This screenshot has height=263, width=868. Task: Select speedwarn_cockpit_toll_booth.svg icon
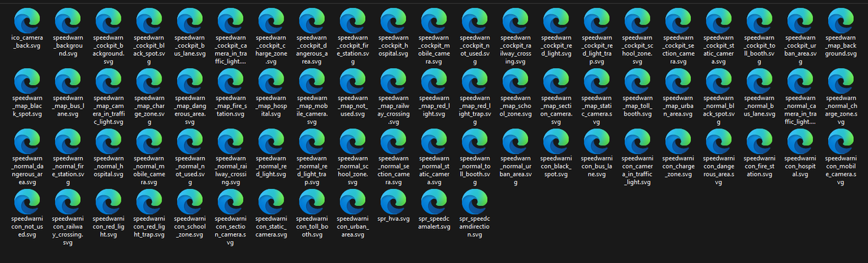[x=760, y=20]
